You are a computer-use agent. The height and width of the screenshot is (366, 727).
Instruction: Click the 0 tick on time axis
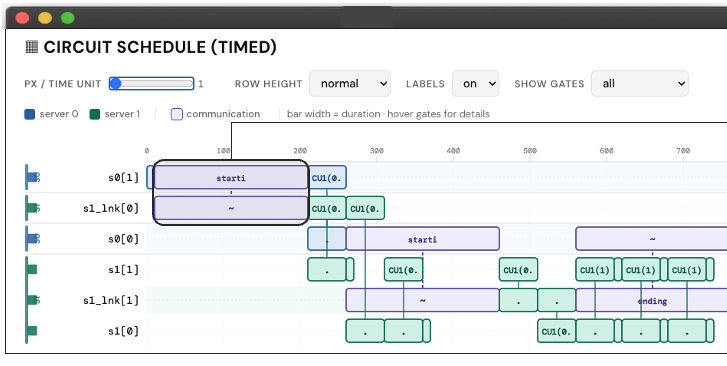pos(147,151)
